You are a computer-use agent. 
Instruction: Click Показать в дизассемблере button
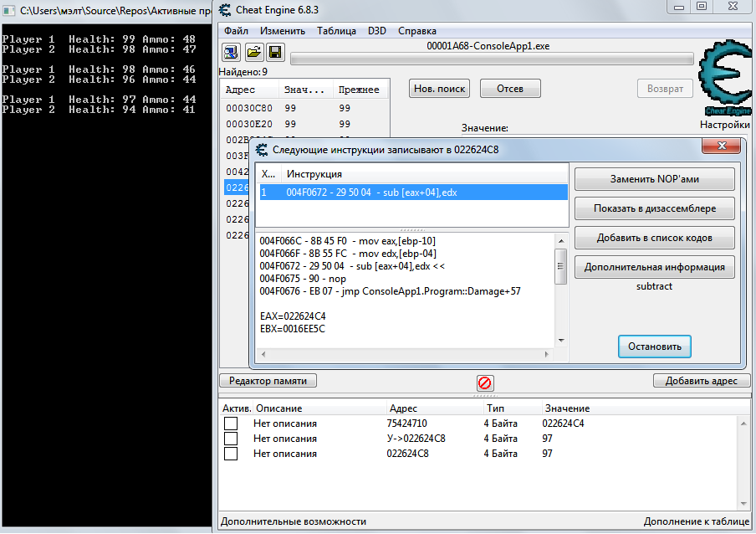[654, 208]
